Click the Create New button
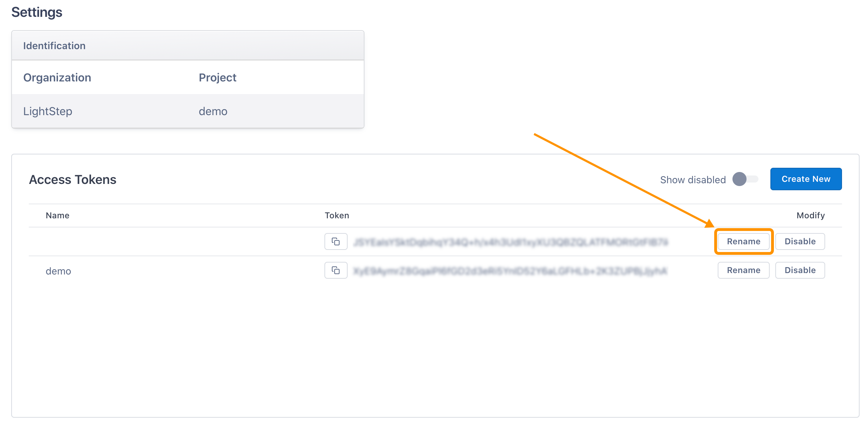The width and height of the screenshot is (868, 424). pyautogui.click(x=806, y=179)
